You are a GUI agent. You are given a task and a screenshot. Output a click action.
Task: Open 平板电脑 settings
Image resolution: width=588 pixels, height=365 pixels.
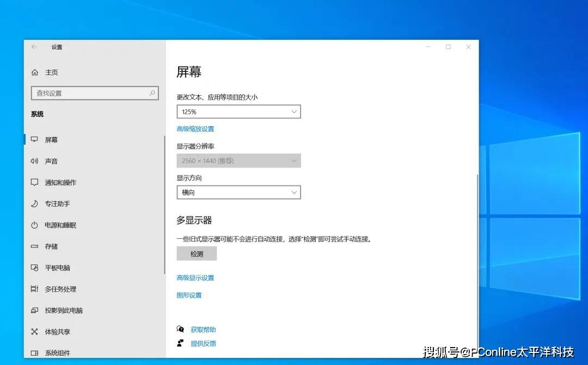[57, 268]
